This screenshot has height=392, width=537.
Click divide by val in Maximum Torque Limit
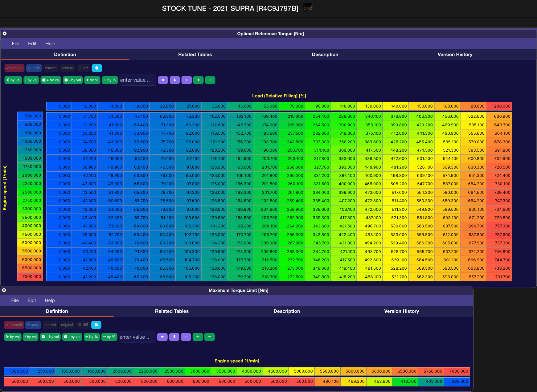click(31, 337)
